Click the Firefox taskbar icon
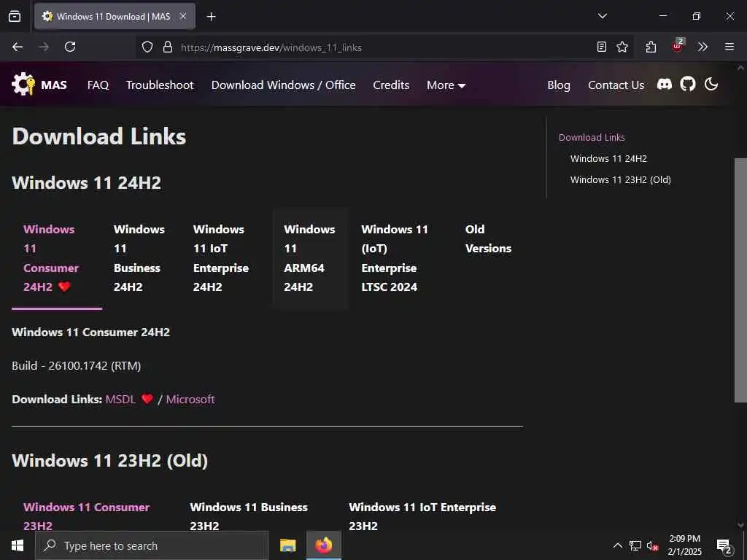 click(x=323, y=545)
